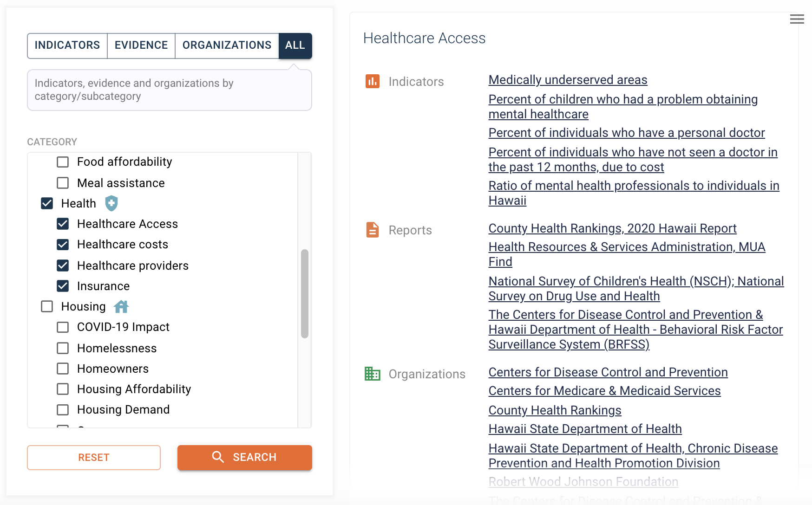Click the Organizations section label

(427, 374)
